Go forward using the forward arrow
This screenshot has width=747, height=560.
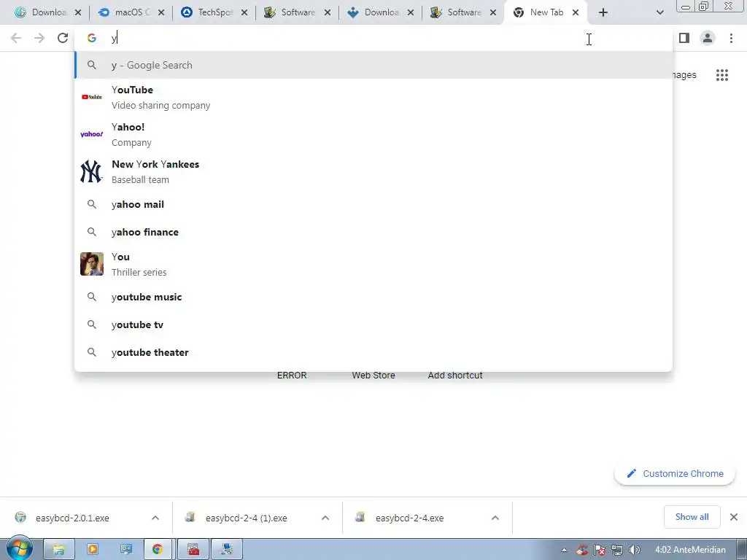[x=39, y=38]
